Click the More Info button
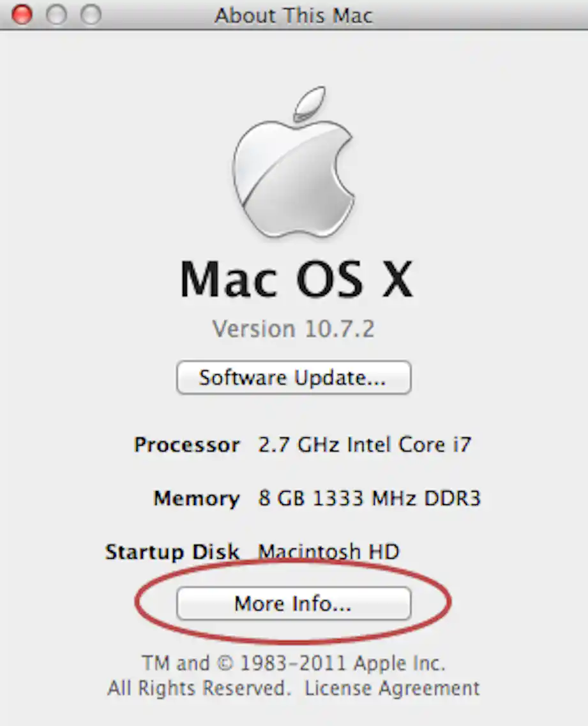Image resolution: width=588 pixels, height=726 pixels. (x=294, y=603)
